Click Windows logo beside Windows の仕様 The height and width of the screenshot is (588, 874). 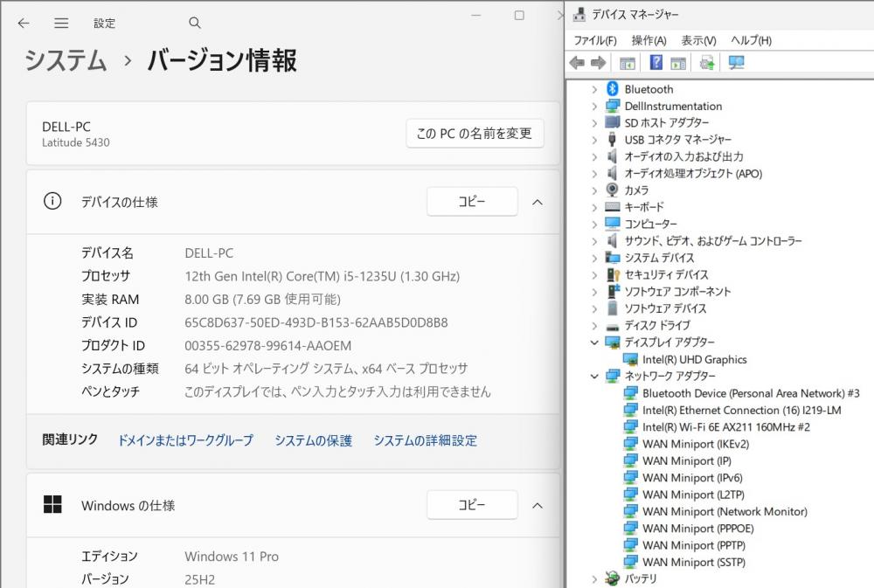click(52, 504)
